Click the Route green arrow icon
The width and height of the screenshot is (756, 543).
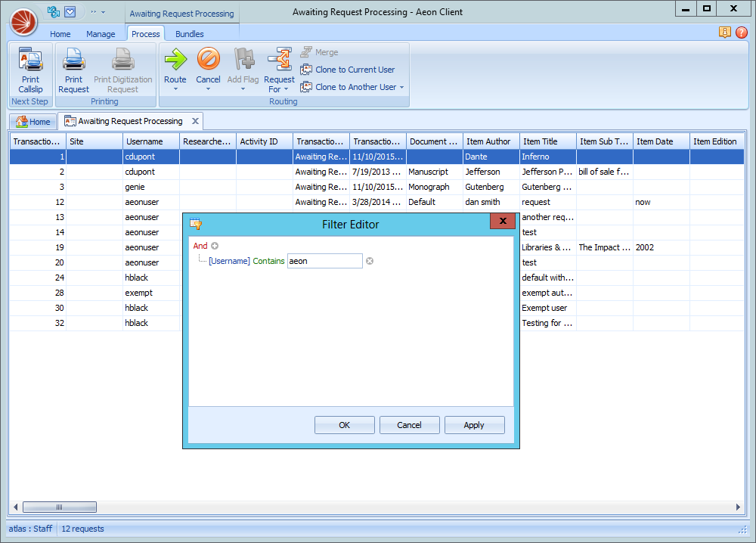pyautogui.click(x=175, y=61)
